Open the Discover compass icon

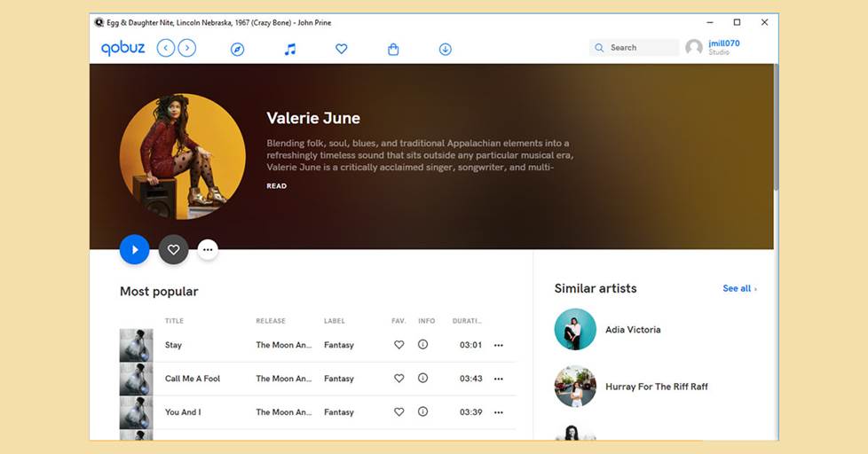(237, 50)
